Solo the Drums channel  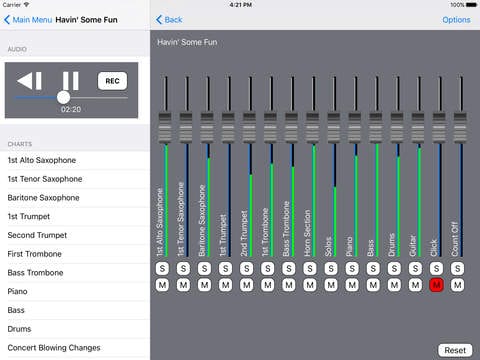click(394, 268)
